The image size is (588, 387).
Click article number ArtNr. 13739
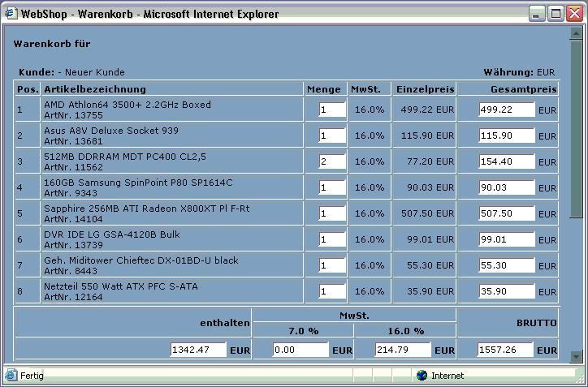coord(73,245)
